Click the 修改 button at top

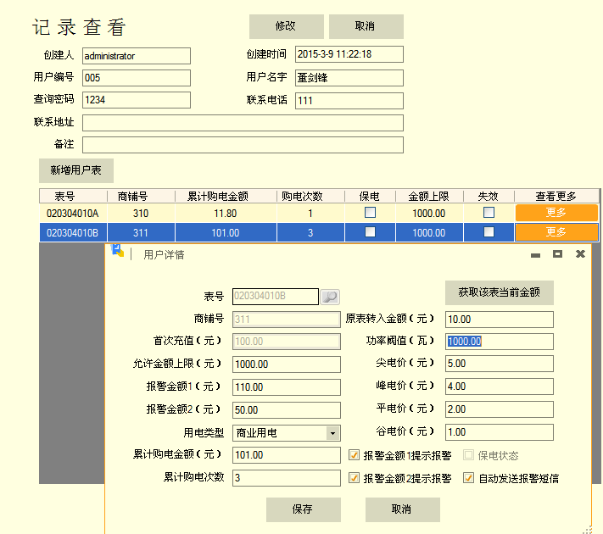coord(285,27)
